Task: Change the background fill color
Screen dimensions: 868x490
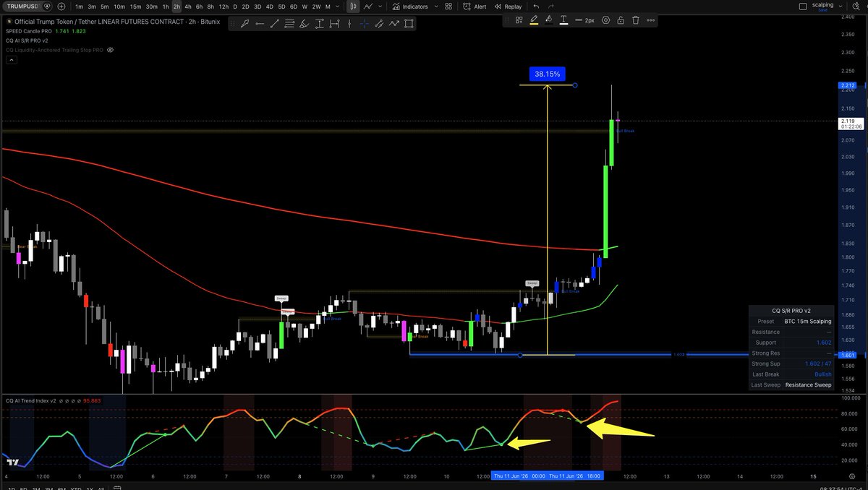Action: point(549,20)
